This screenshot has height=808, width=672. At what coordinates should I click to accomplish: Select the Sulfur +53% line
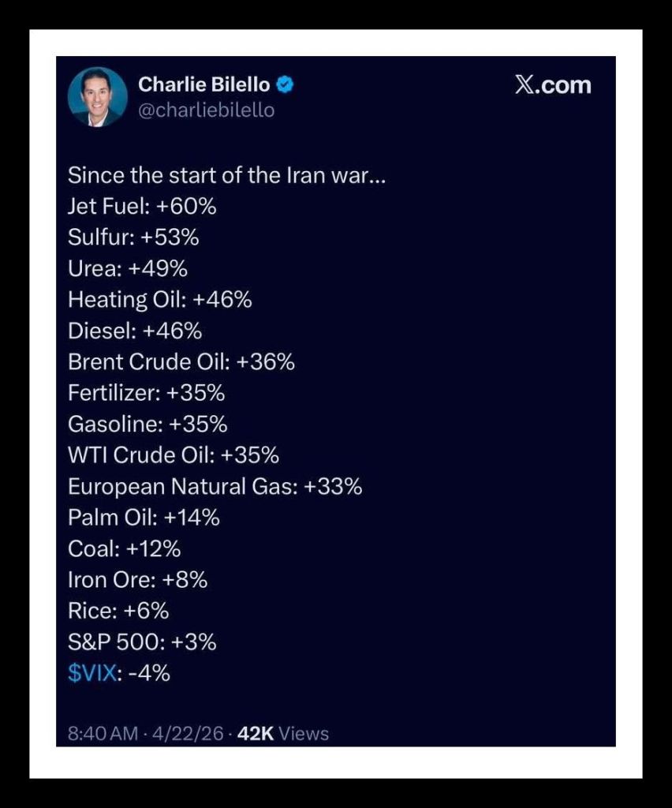tap(133, 238)
